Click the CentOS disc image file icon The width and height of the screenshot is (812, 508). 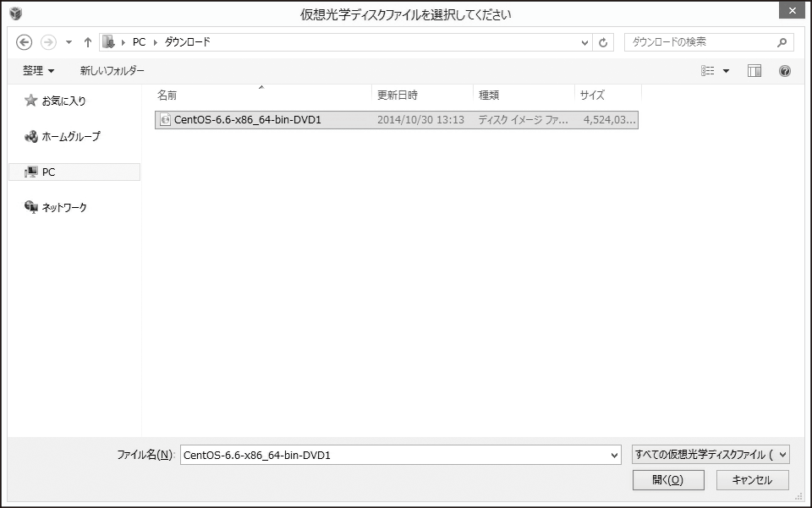pyautogui.click(x=165, y=120)
